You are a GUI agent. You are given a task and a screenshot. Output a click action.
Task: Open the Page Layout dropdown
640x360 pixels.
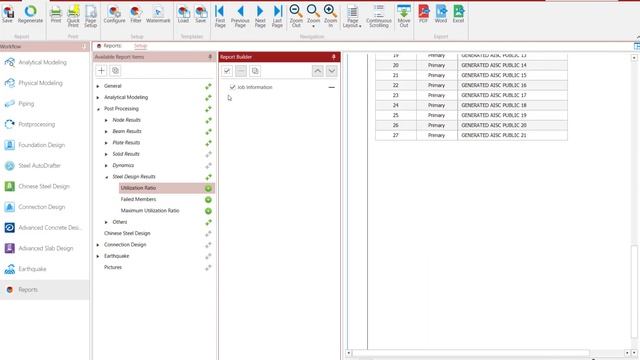click(352, 16)
